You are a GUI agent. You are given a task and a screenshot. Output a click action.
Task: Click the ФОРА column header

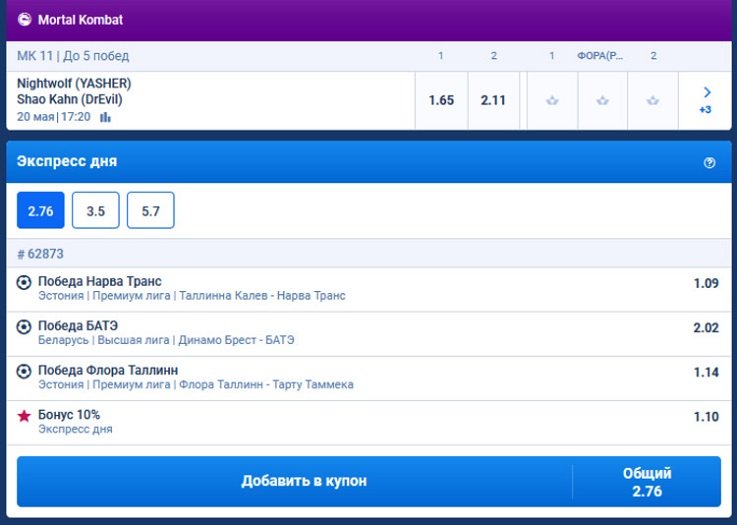(x=600, y=56)
